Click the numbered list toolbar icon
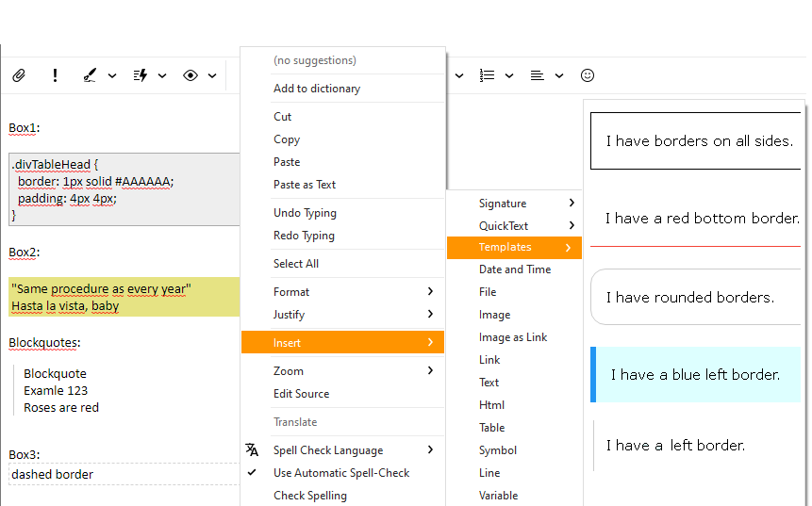The width and height of the screenshot is (812, 506). [x=487, y=75]
